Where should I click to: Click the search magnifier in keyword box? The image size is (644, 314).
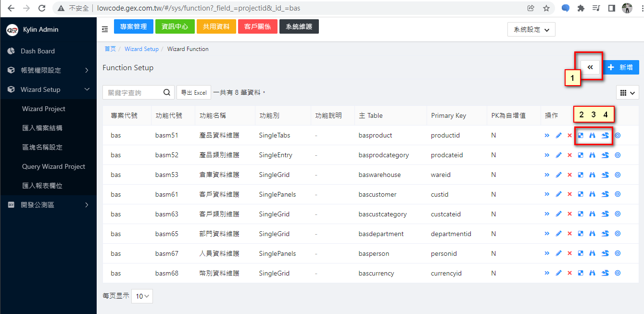point(167,93)
